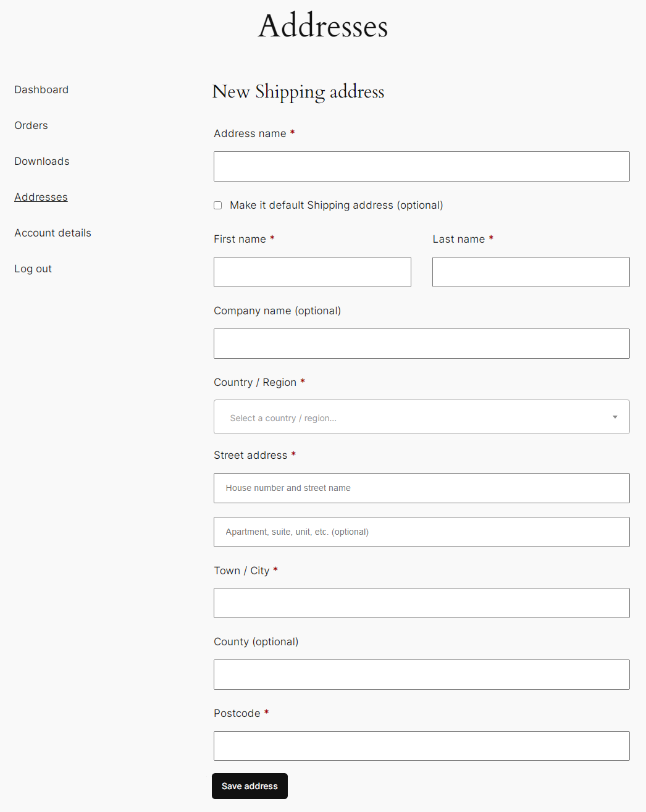Screen dimensions: 646x812
Task: Click House number and street name field
Action: (421, 488)
